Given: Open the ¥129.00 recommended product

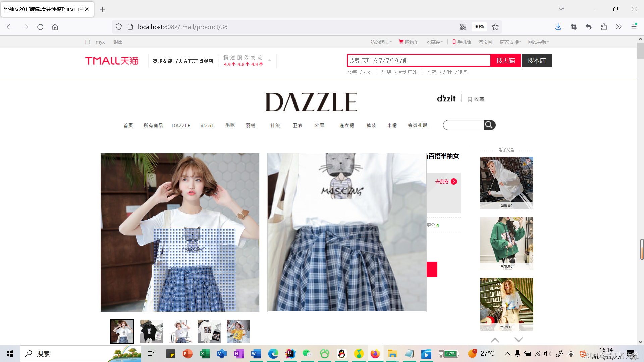Looking at the screenshot, I should point(506,304).
